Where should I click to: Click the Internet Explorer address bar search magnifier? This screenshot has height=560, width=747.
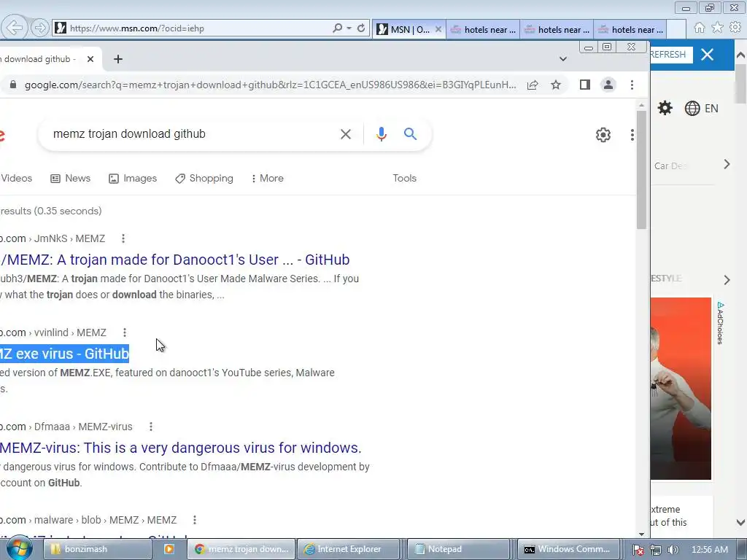(337, 28)
